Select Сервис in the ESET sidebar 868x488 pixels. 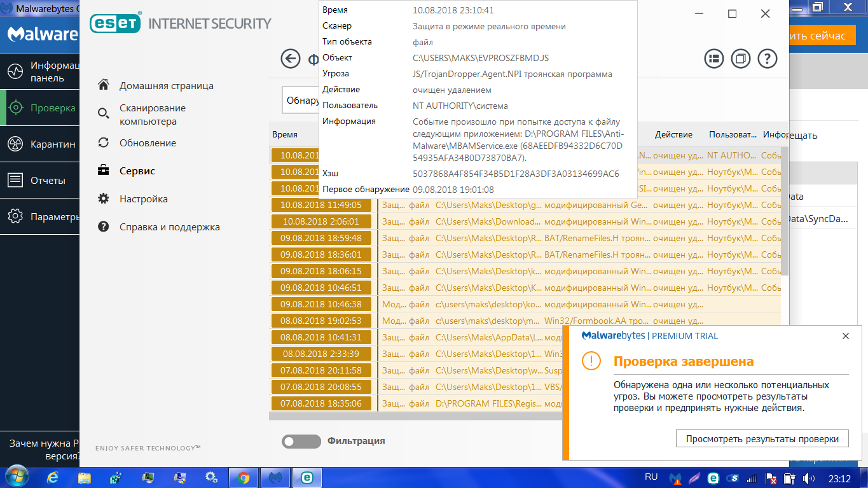137,171
